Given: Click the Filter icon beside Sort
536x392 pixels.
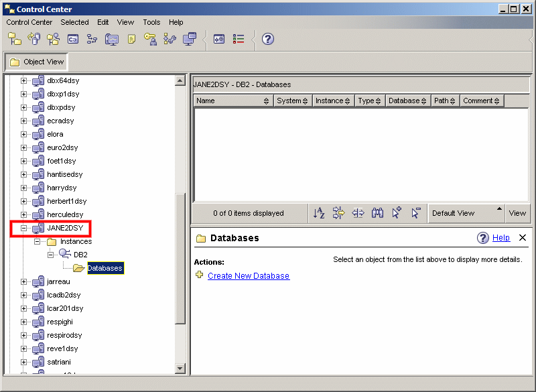Looking at the screenshot, I should pyautogui.click(x=338, y=213).
